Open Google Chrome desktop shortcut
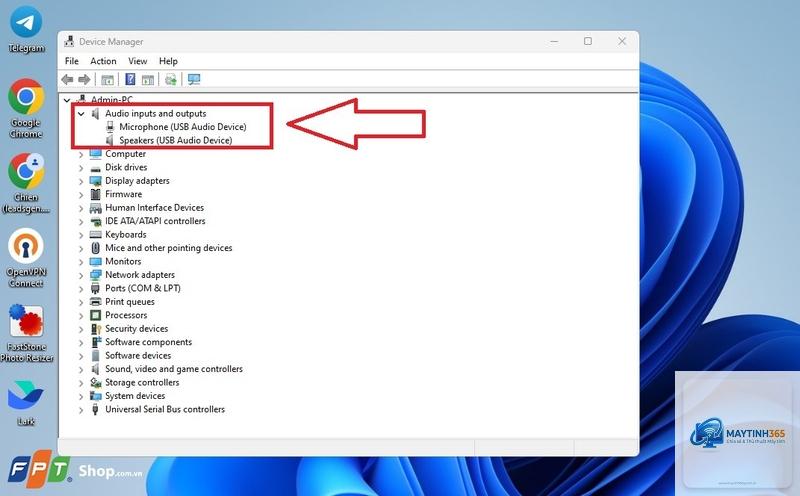The image size is (800, 496). tap(26, 108)
